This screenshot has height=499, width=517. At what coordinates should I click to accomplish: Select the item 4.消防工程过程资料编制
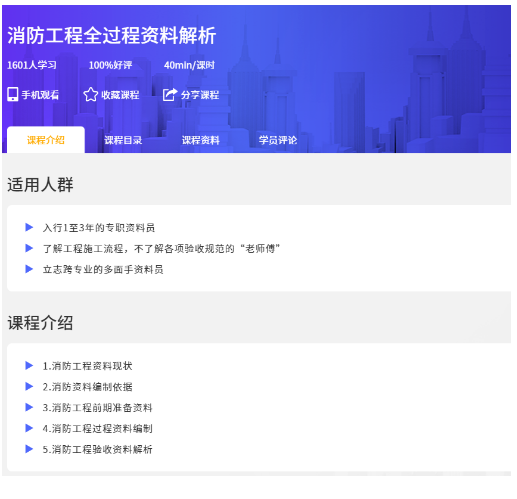click(x=97, y=429)
